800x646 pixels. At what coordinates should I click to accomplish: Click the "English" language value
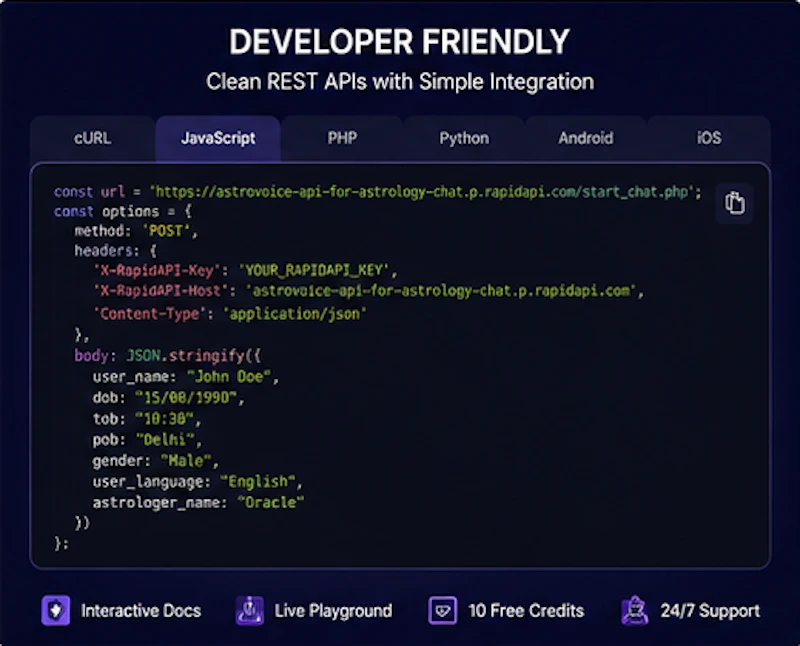click(258, 482)
